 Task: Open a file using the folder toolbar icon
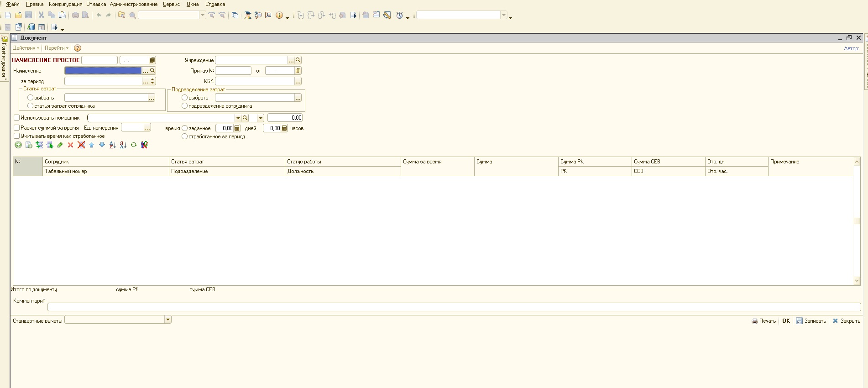(18, 15)
